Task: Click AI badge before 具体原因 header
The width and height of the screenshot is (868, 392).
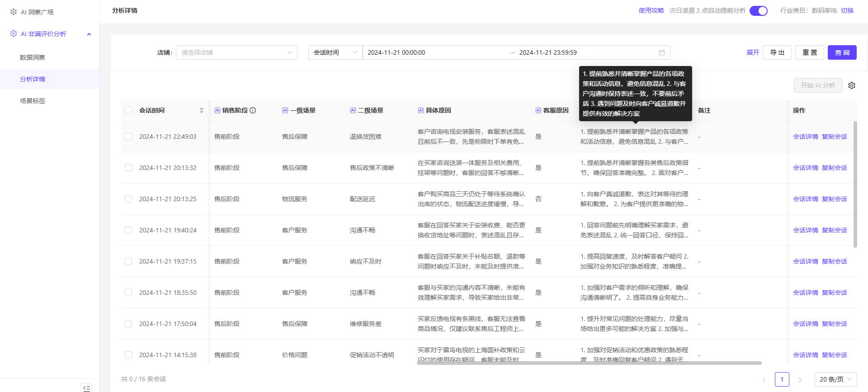Action: 420,110
